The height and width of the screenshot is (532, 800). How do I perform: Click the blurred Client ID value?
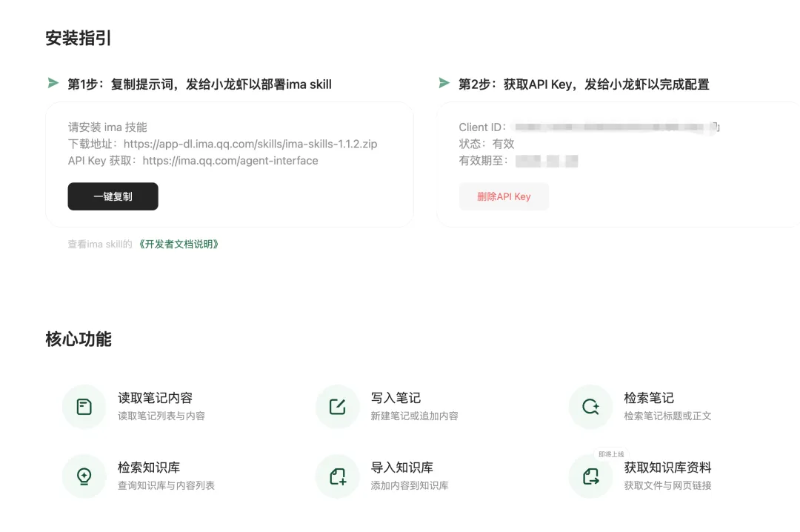613,127
